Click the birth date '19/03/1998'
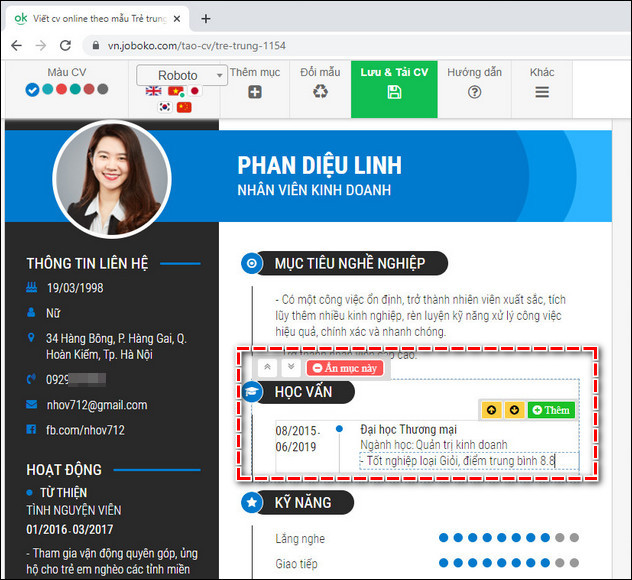This screenshot has width=632, height=580. (x=75, y=288)
